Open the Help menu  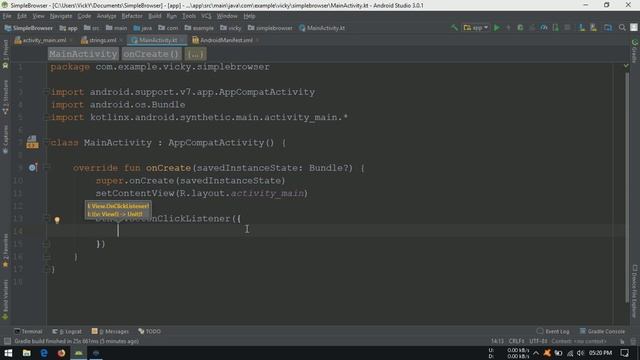coord(249,16)
